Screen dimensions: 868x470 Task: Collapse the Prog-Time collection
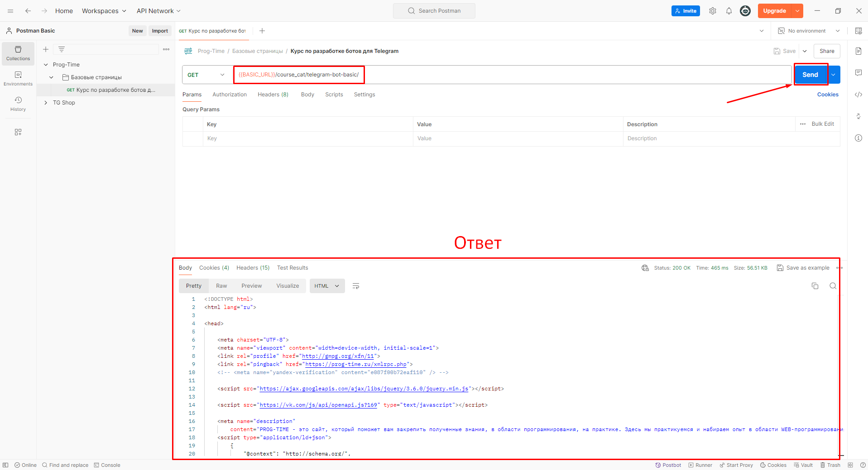click(x=46, y=65)
